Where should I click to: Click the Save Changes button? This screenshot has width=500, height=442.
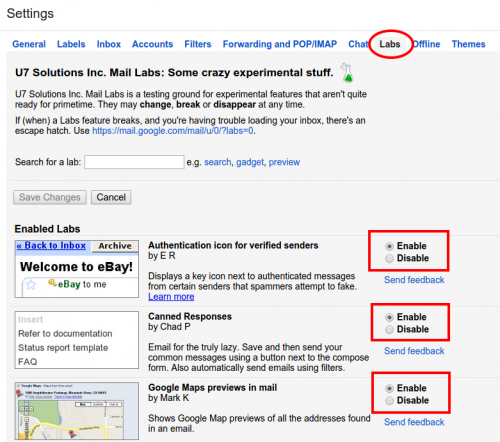(x=50, y=197)
